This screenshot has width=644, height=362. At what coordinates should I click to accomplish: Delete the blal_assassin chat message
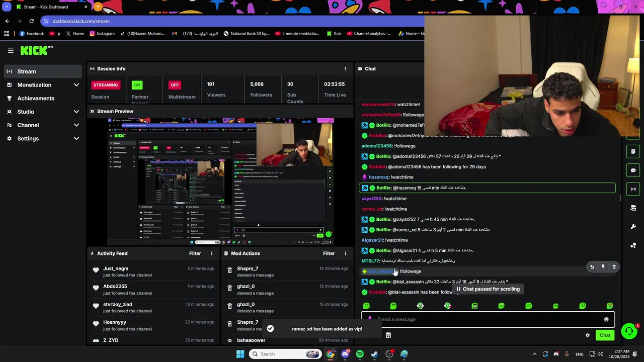(614, 267)
